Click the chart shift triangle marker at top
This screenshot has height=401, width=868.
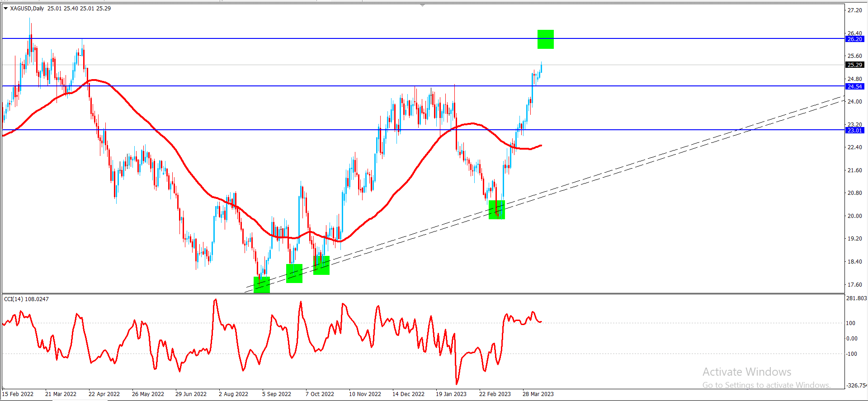(422, 5)
